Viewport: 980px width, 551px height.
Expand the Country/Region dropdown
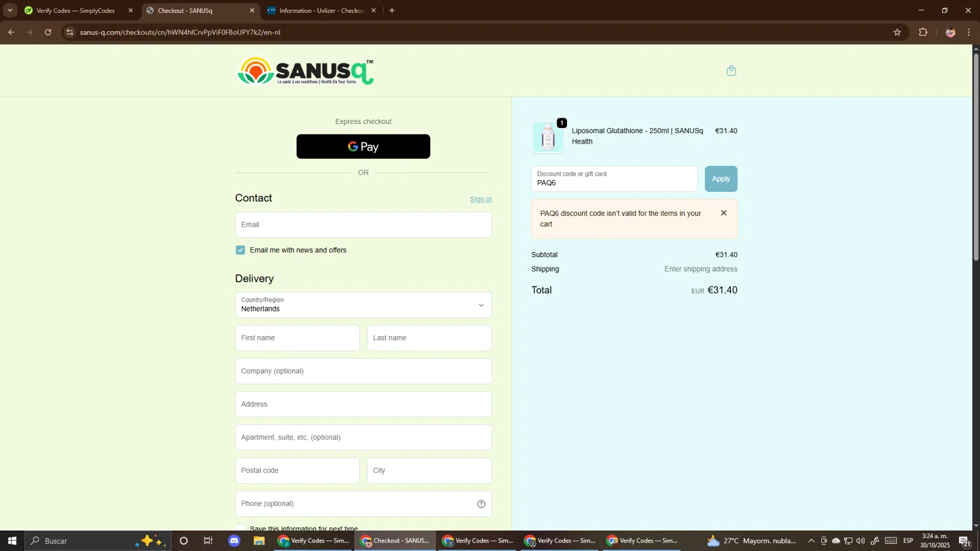tap(363, 305)
